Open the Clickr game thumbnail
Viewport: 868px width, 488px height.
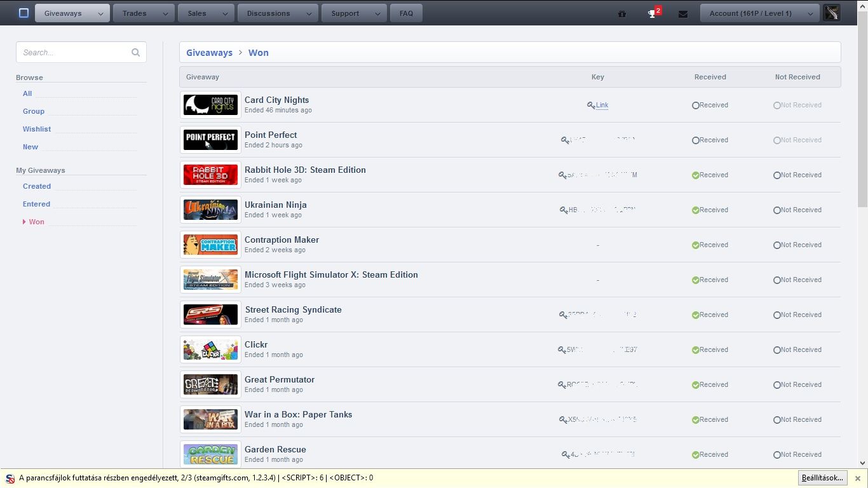[x=210, y=349]
